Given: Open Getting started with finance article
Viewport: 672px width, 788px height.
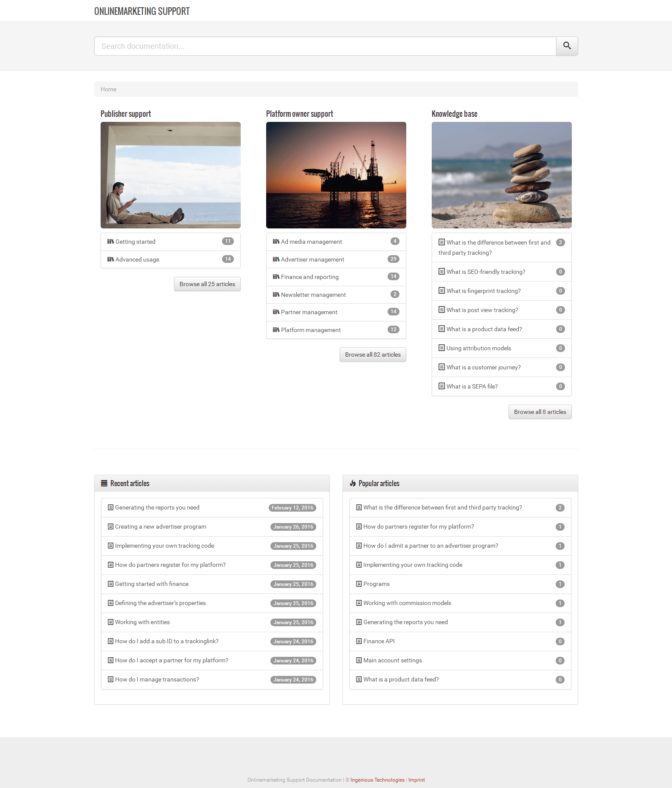Looking at the screenshot, I should click(212, 584).
